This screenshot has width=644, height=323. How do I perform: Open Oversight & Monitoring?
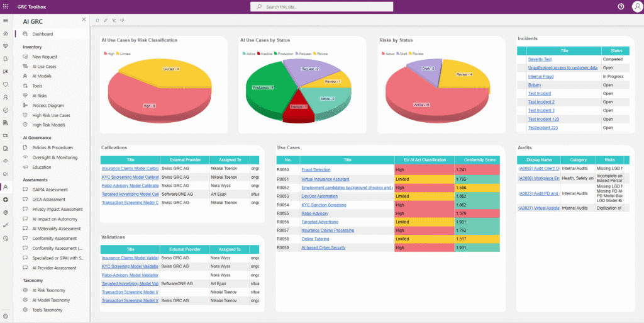(x=55, y=157)
